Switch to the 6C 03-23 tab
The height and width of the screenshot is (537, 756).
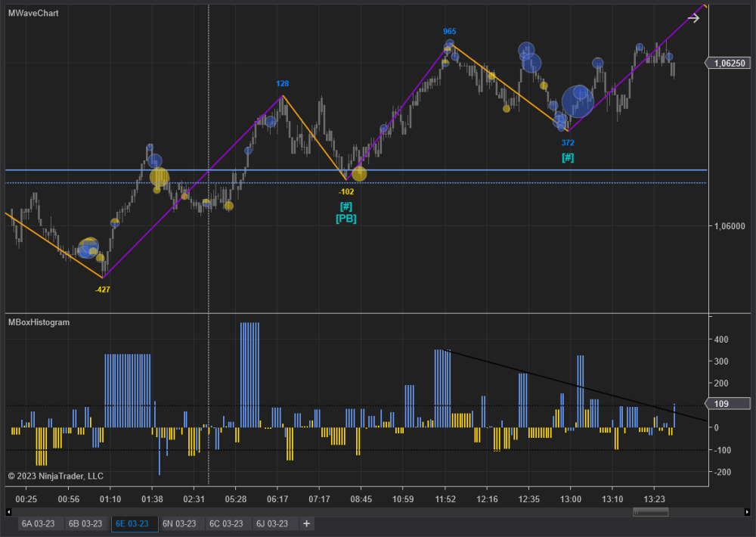click(225, 523)
